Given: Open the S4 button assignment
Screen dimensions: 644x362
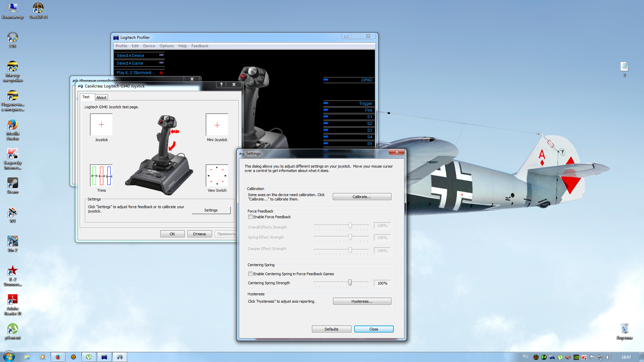Looking at the screenshot, I should 349,137.
